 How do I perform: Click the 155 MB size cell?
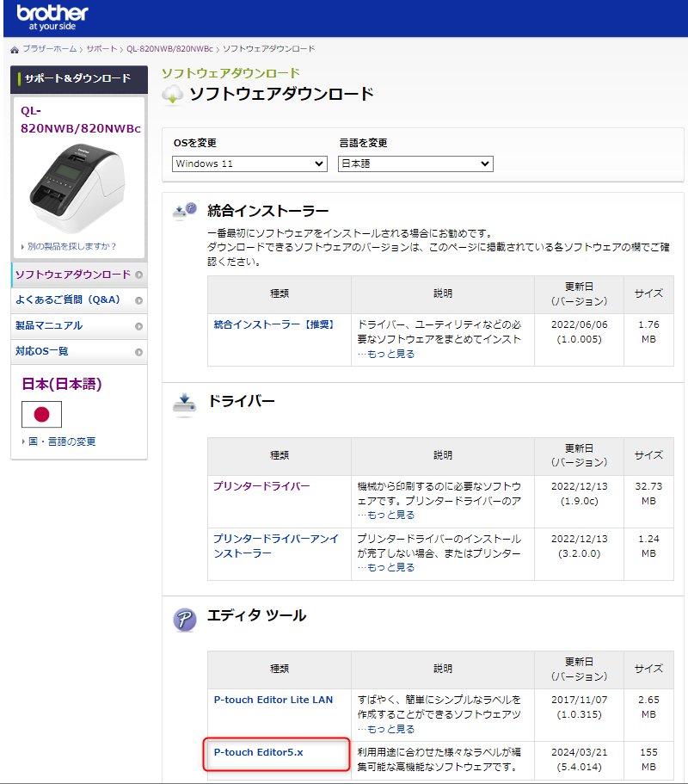pos(648,760)
